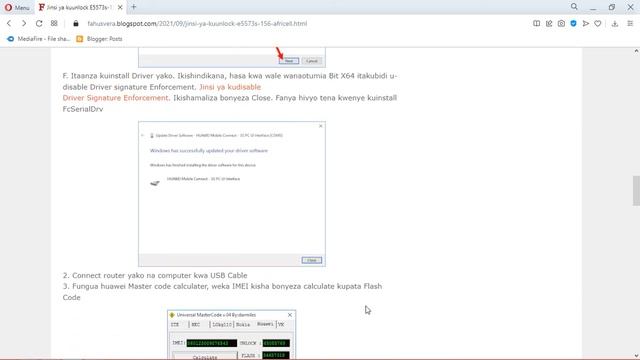The width and height of the screenshot is (640, 360).
Task: Reload the current page
Action: click(39, 23)
